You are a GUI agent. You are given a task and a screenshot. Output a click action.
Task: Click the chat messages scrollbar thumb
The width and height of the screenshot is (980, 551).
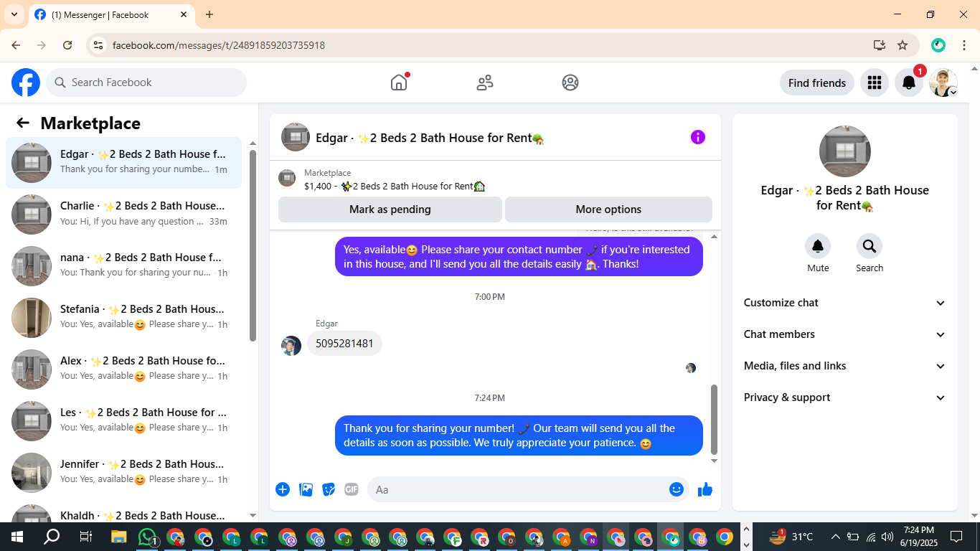(714, 419)
